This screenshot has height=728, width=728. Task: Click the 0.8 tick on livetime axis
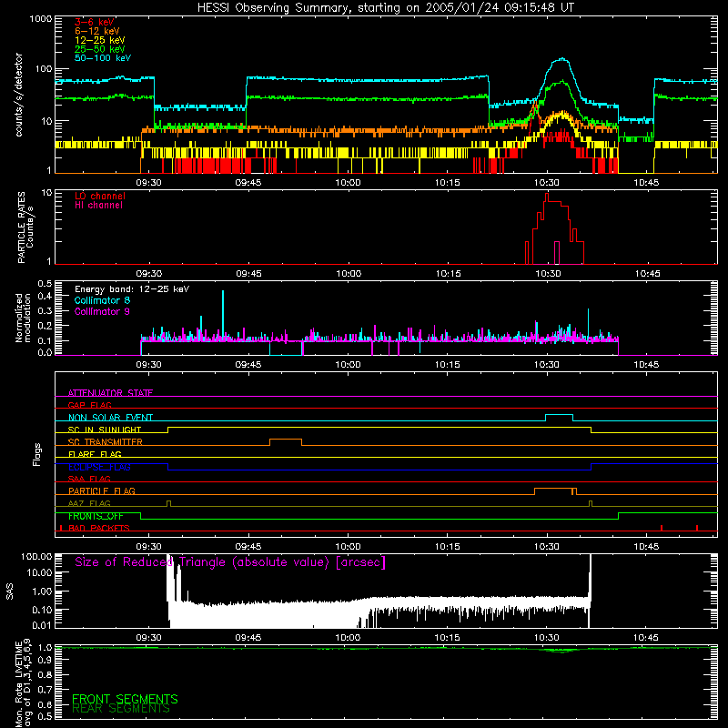pyautogui.click(x=45, y=675)
